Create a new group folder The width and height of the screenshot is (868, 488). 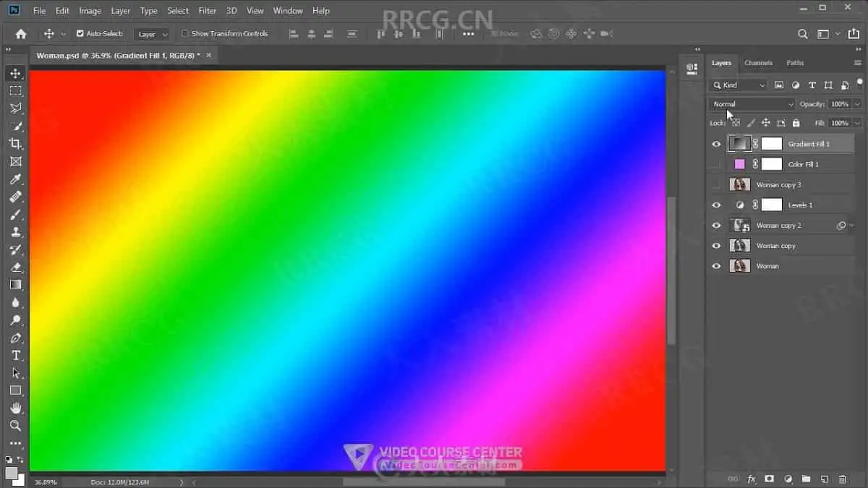[x=806, y=479]
